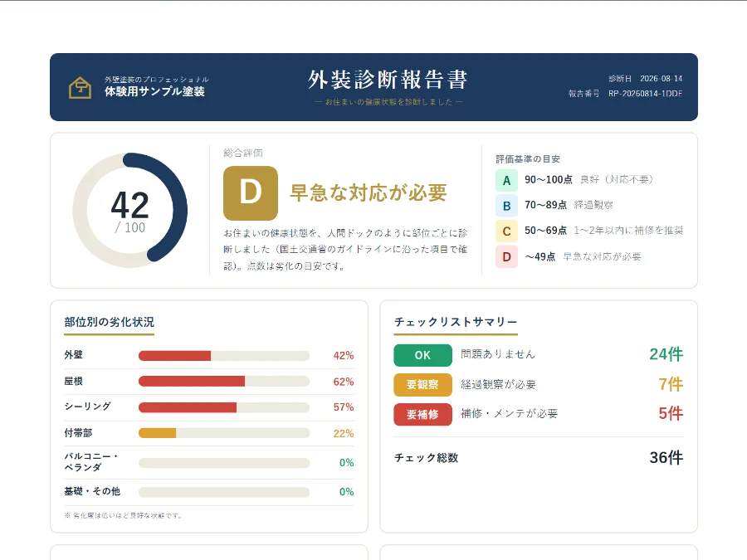Click the 基礎・その他 empty bar

224,492
